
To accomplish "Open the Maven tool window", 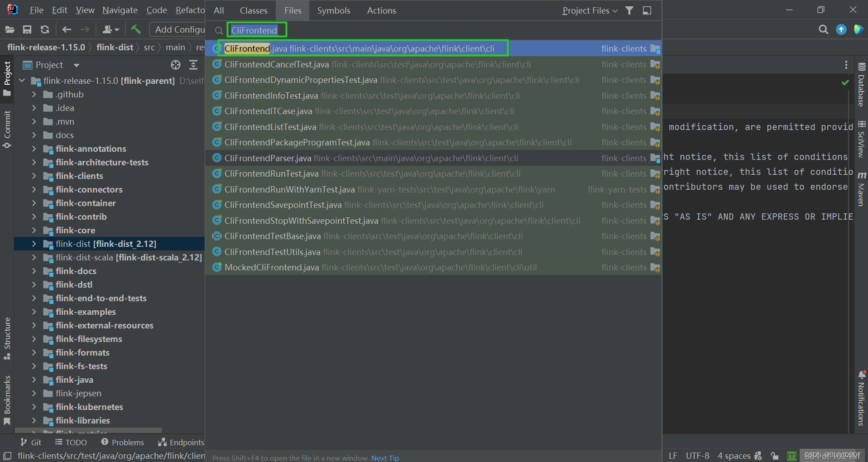I will click(861, 189).
